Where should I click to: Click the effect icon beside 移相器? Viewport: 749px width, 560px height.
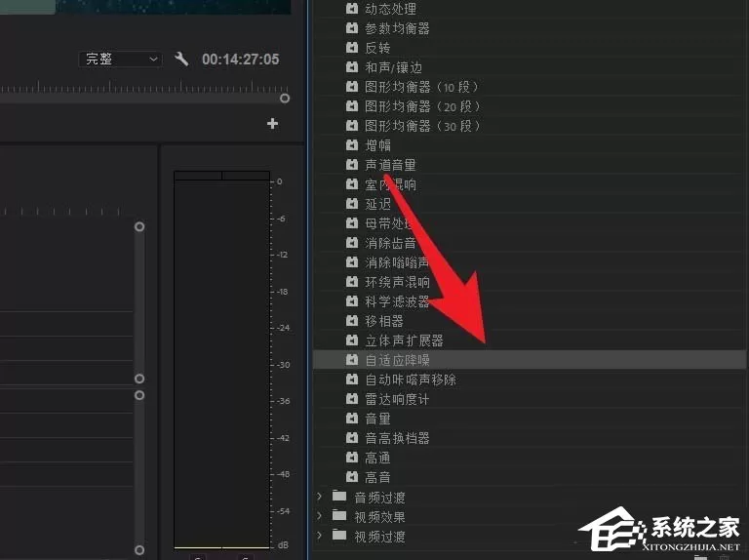click(x=352, y=321)
